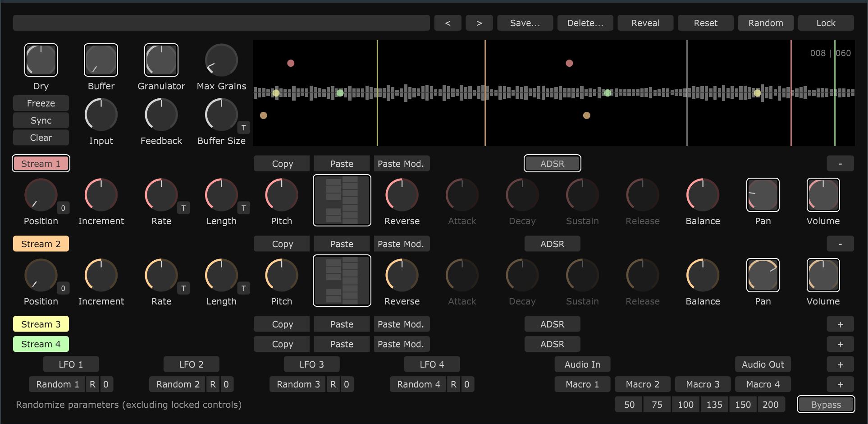Viewport: 868px width, 424px height.
Task: Click the 0 button beside Stream 2 Position
Action: tap(63, 288)
